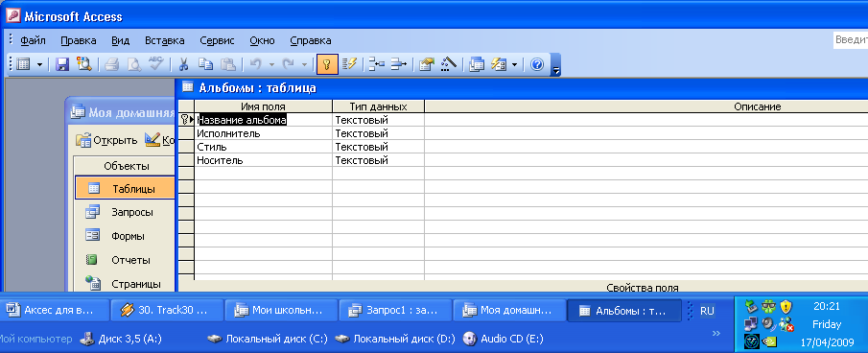Switch to Запрос1 taskbar button

[395, 311]
